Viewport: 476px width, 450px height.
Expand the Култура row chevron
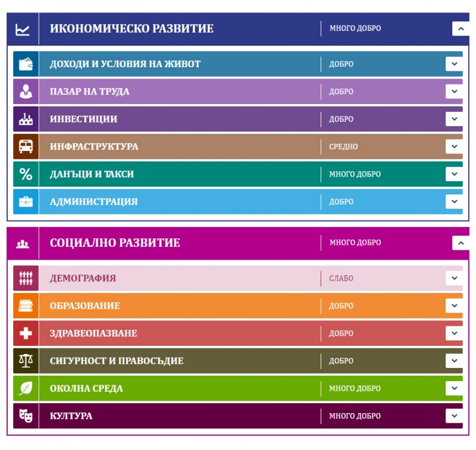tap(454, 416)
